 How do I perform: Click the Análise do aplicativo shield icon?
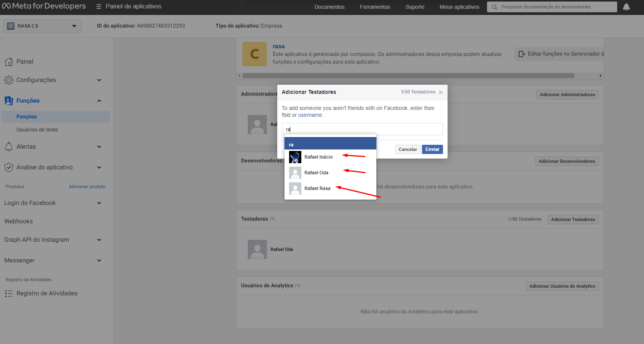point(9,167)
